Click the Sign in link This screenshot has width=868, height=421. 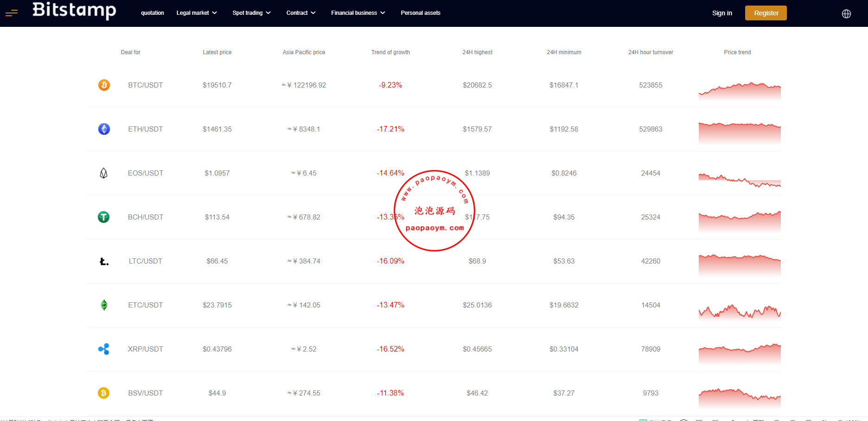point(722,13)
